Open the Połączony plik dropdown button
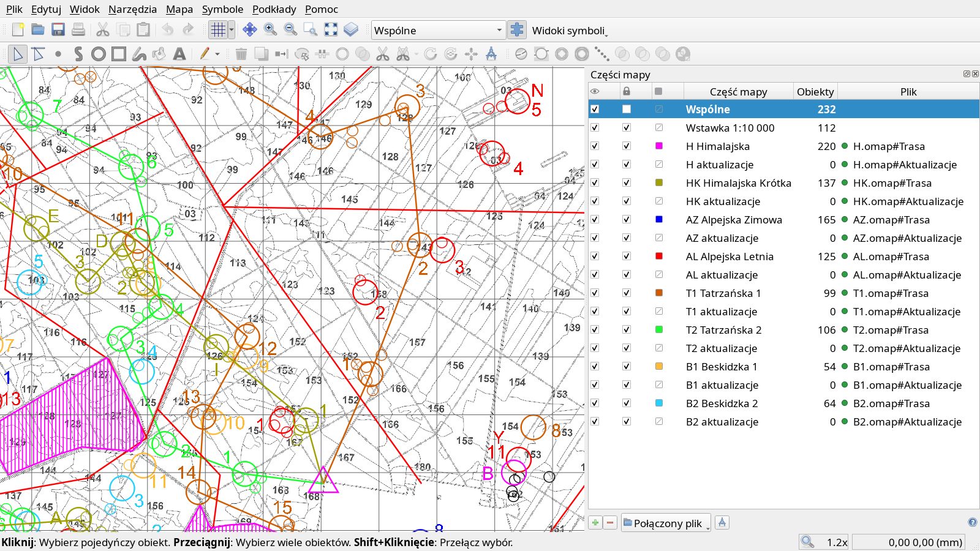980x551 pixels. (x=666, y=523)
